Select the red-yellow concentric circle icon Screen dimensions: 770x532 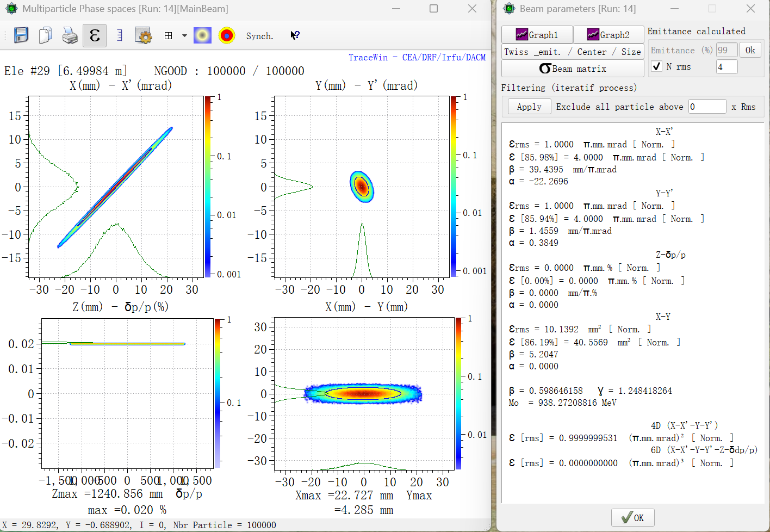click(227, 36)
